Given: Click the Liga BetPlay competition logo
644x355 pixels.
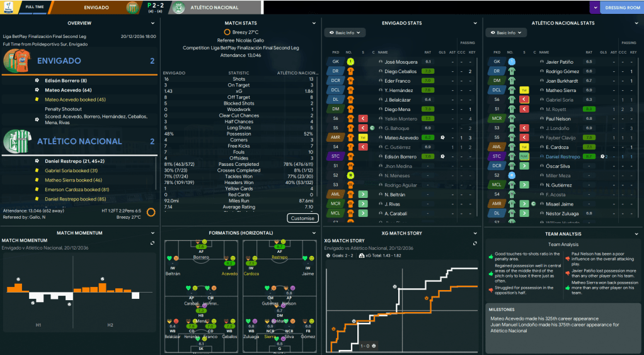Looking at the screenshot, I should [8, 8].
